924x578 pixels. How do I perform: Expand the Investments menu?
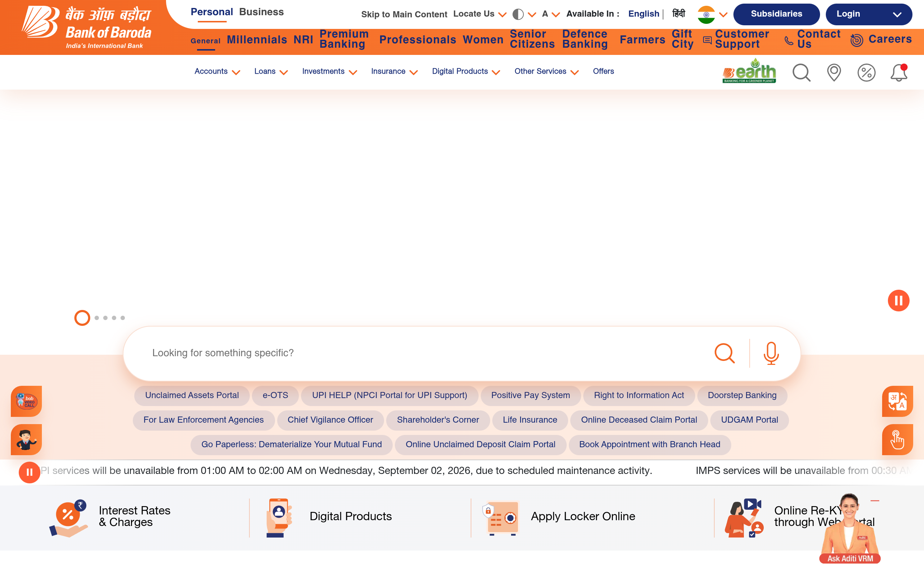[x=329, y=72]
